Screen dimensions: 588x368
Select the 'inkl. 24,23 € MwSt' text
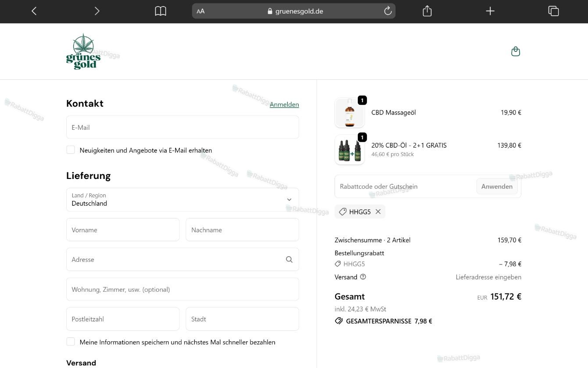pos(360,309)
